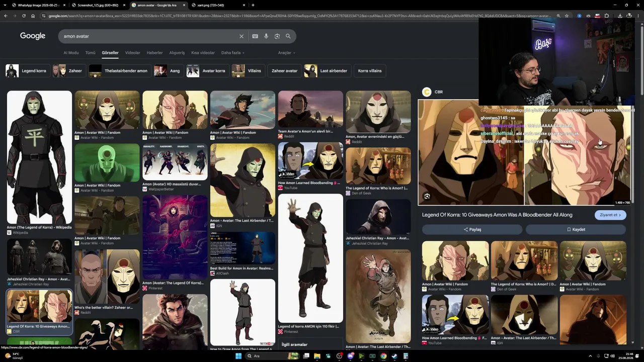Switch to the Tümü results tab
The width and height of the screenshot is (644, 362).
coord(90,53)
